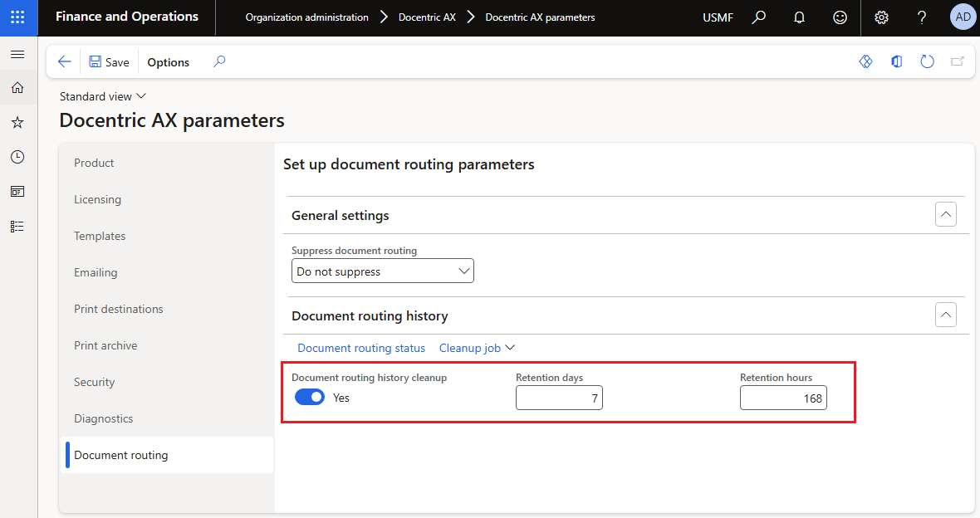Click the Home icon in left sidebar
The width and height of the screenshot is (980, 518).
click(17, 88)
